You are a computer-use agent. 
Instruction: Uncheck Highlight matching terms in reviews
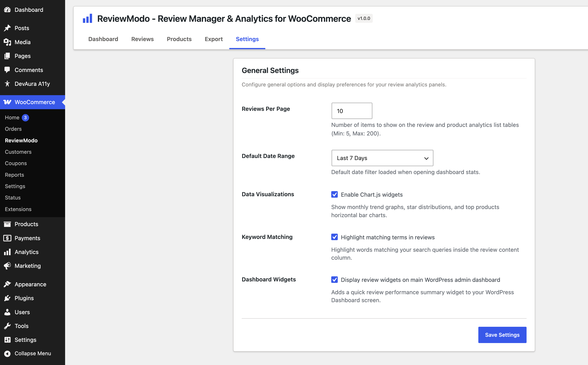coord(334,237)
